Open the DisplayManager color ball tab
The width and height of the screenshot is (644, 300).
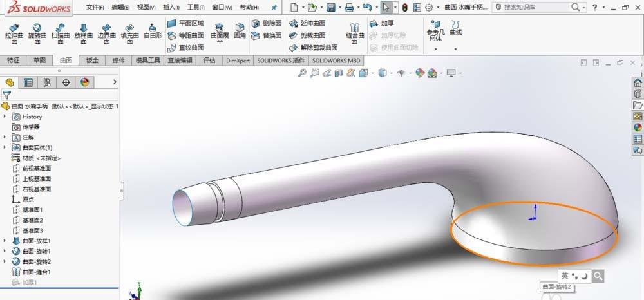pyautogui.click(x=84, y=82)
